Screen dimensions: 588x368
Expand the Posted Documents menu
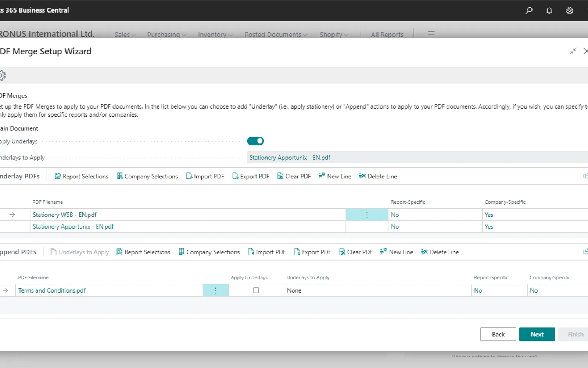(x=276, y=35)
